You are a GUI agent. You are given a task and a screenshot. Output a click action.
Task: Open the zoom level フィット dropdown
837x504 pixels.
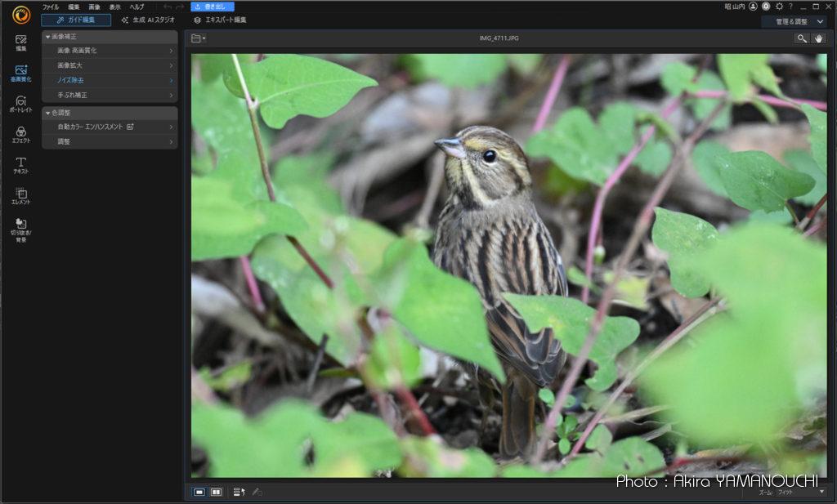coord(801,493)
